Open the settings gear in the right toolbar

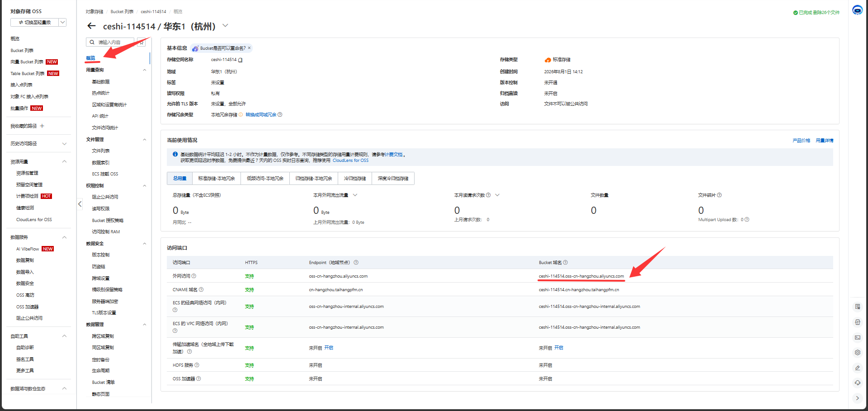[857, 353]
